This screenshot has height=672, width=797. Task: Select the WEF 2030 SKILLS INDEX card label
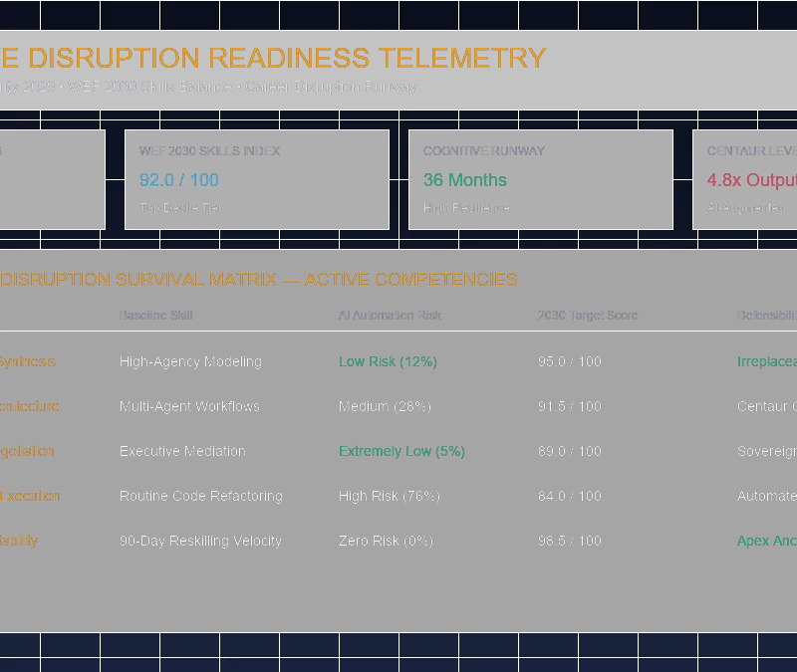[x=209, y=151]
